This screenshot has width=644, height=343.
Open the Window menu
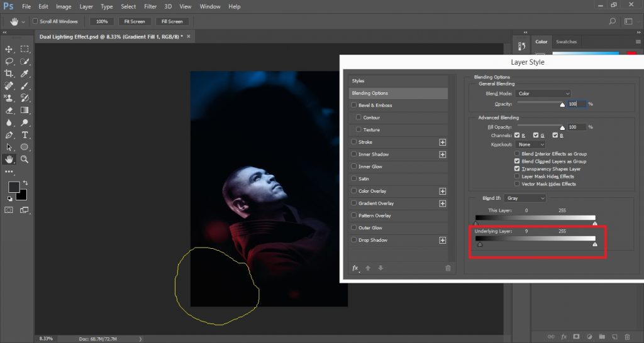coord(210,6)
